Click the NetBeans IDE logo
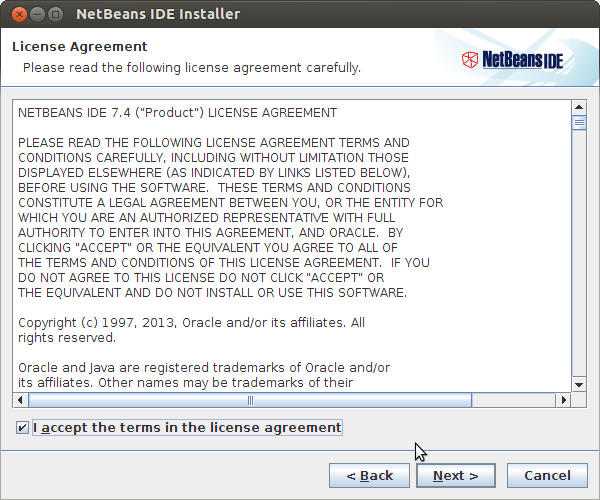This screenshot has height=500, width=600. tap(512, 60)
